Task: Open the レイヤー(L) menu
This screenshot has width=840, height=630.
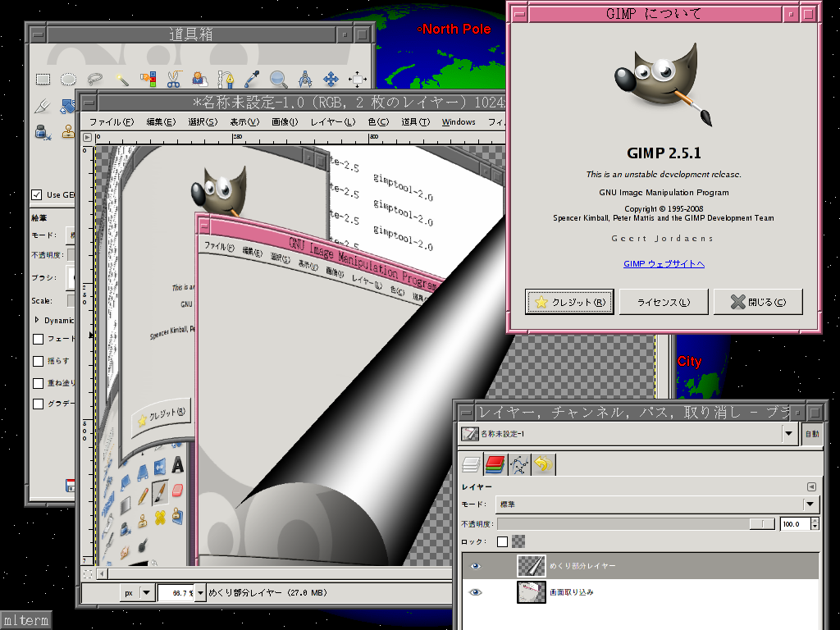Action: pyautogui.click(x=333, y=122)
